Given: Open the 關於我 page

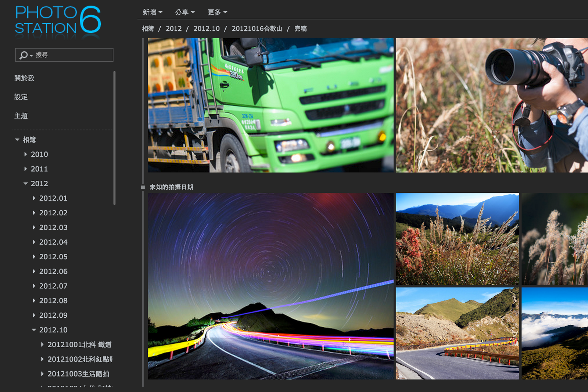Looking at the screenshot, I should (24, 78).
